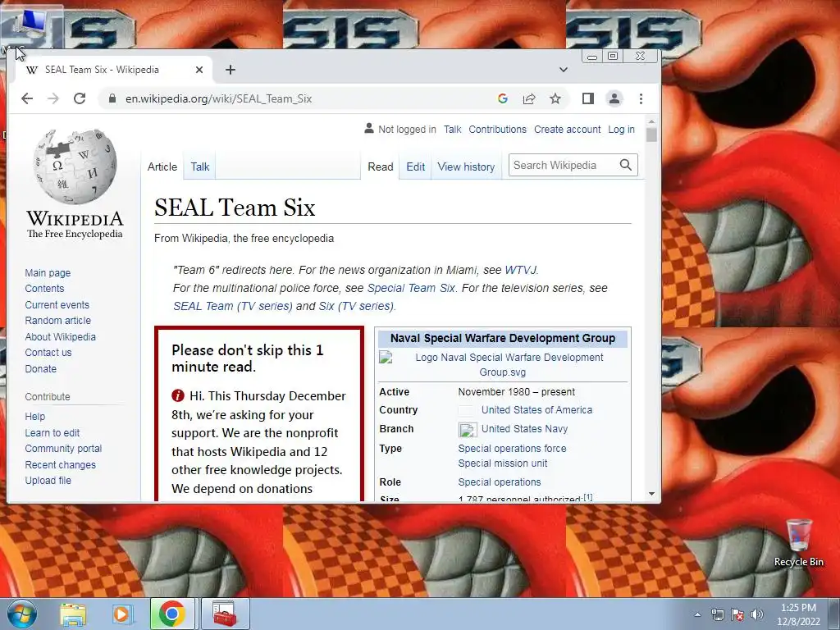Open the Chrome profile avatar menu
Image resolution: width=840 pixels, height=630 pixels.
(x=614, y=98)
